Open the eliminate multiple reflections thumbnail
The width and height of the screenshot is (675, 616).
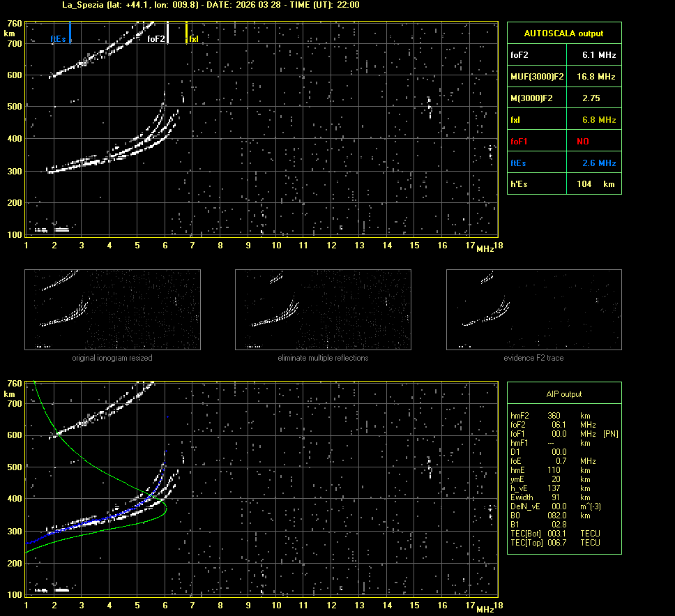pyautogui.click(x=323, y=310)
